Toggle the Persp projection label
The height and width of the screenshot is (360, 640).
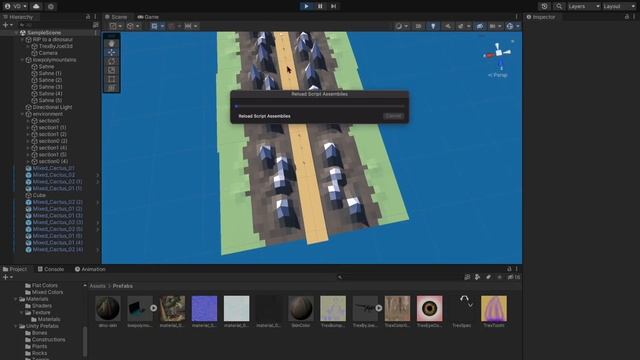(498, 75)
